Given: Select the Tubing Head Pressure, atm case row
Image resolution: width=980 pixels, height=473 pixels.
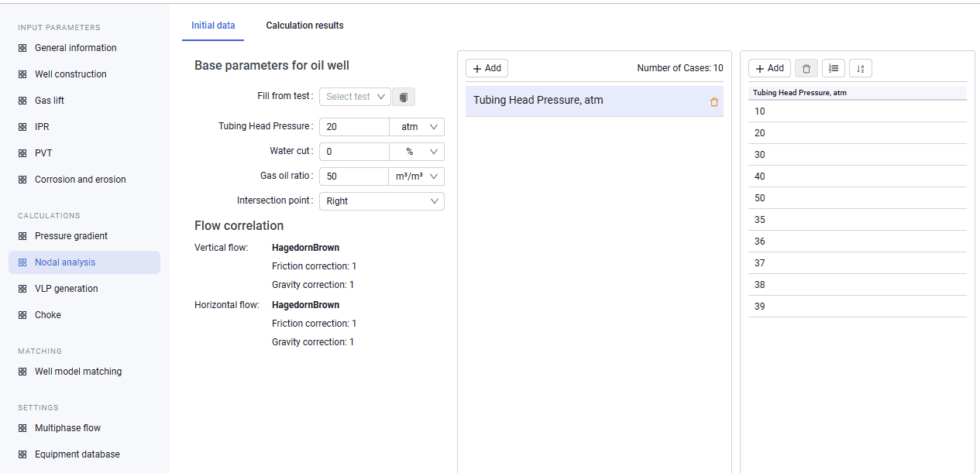Looking at the screenshot, I should pos(594,101).
